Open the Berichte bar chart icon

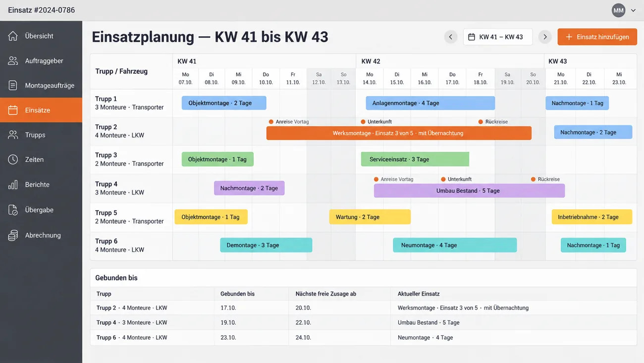[x=13, y=184]
